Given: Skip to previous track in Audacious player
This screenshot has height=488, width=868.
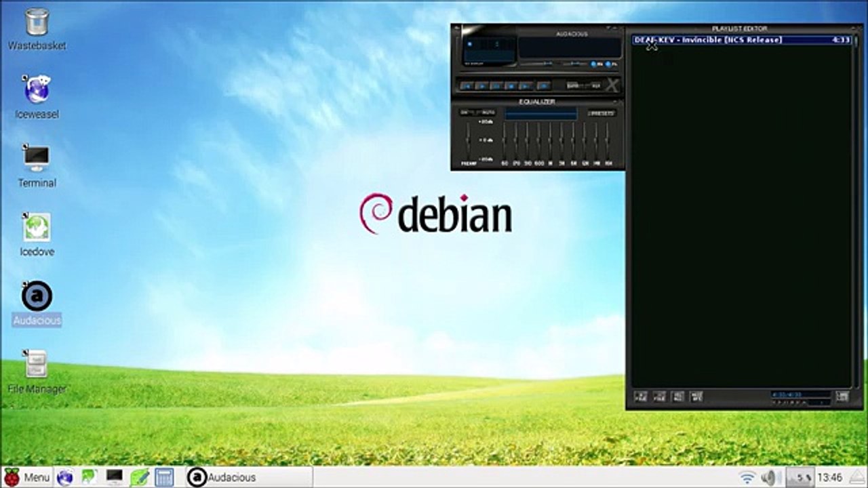Looking at the screenshot, I should 466,86.
